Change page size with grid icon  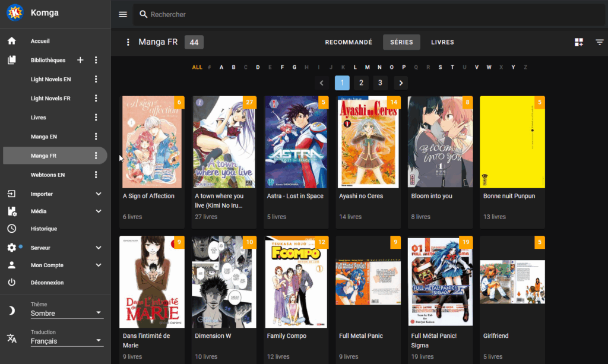coord(579,42)
